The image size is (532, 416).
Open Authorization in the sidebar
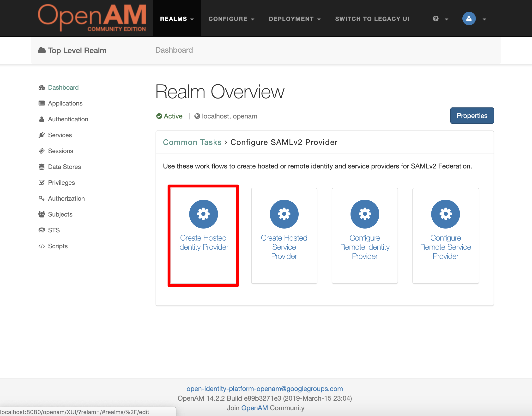[66, 199]
